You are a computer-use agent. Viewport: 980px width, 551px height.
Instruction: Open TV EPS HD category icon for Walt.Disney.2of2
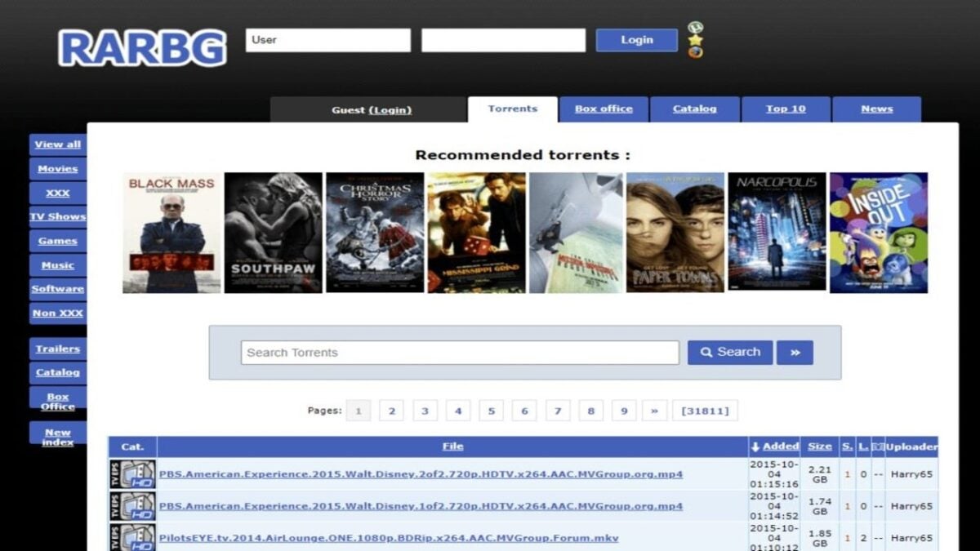coord(132,474)
